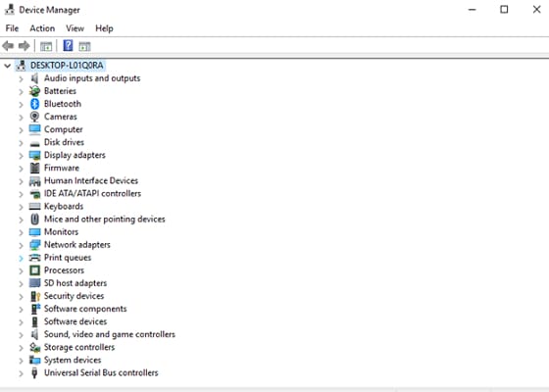549x392 pixels.
Task: Click the USB plug icon
Action: click(x=34, y=372)
